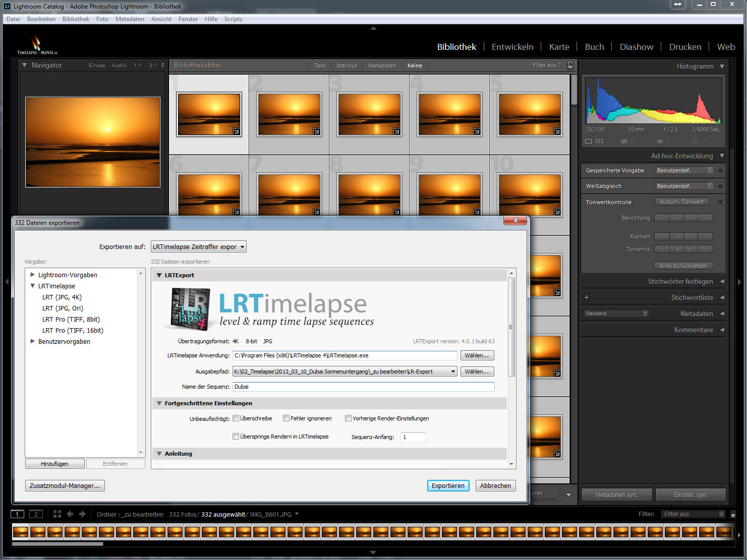Show main window on monitor 1
The image size is (747, 560).
coord(17,514)
